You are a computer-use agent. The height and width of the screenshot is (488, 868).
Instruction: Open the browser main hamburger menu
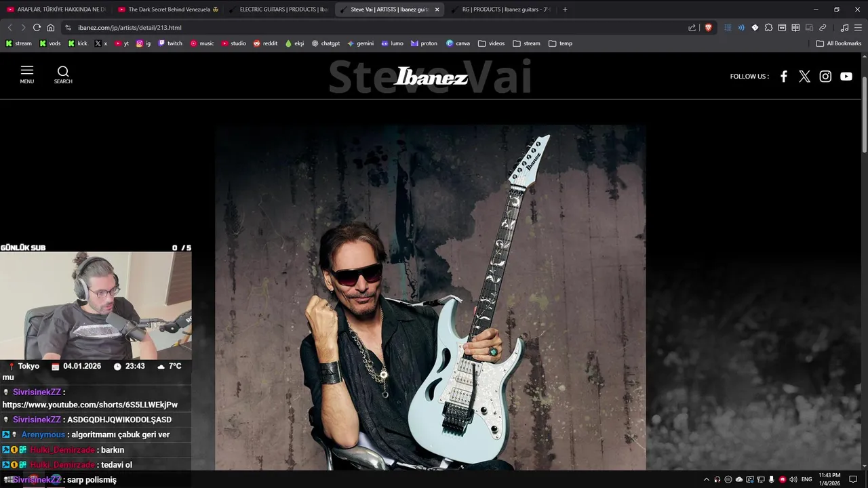858,28
